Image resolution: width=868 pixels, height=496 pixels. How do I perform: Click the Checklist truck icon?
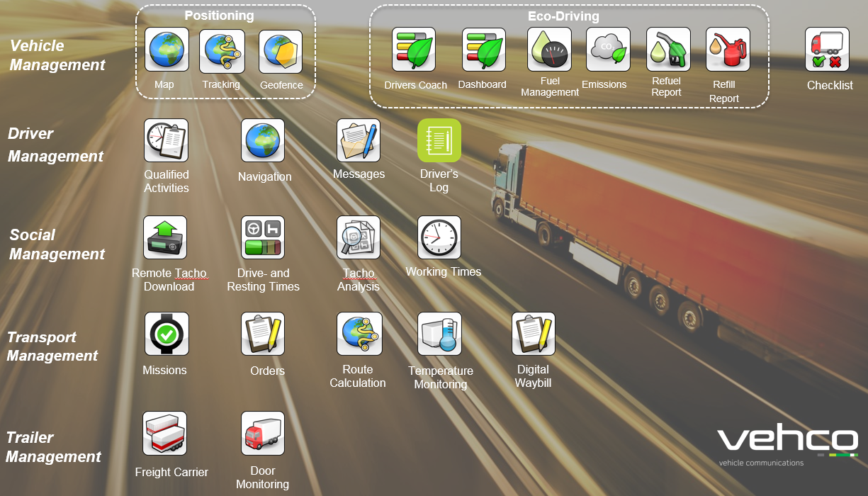click(x=827, y=50)
